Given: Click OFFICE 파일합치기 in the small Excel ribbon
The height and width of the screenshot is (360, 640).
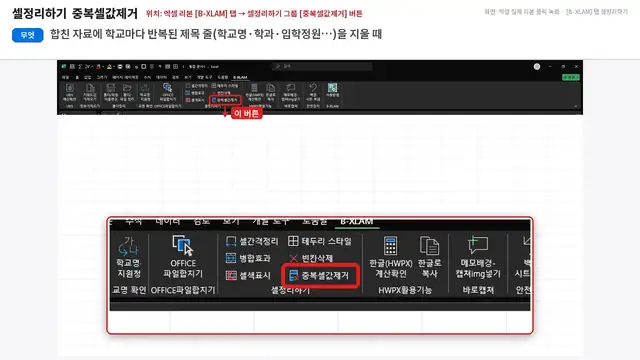Looking at the screenshot, I should coord(167,92).
